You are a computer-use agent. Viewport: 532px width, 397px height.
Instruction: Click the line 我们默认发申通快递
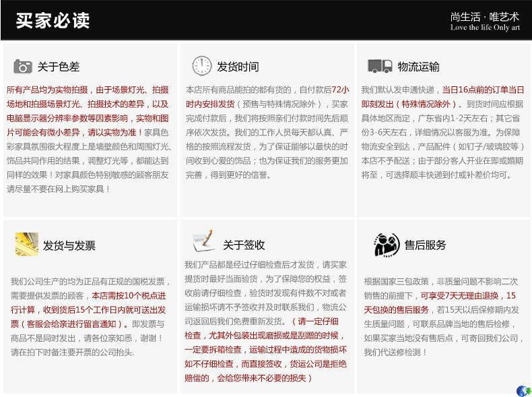coord(397,90)
